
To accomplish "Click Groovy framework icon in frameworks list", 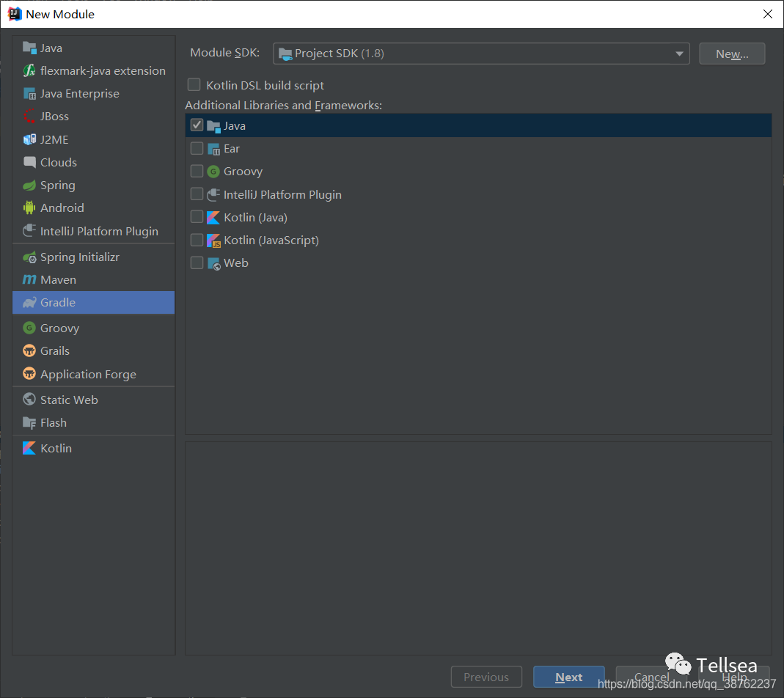I will point(213,172).
